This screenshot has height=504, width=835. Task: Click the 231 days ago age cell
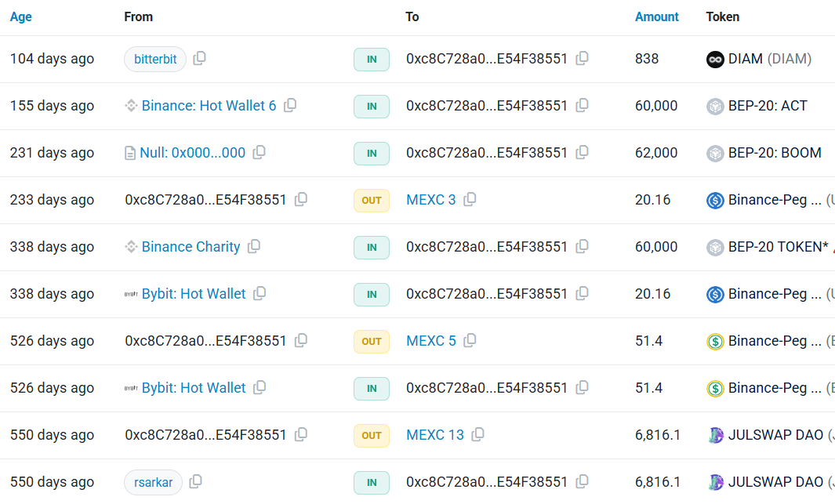point(53,153)
